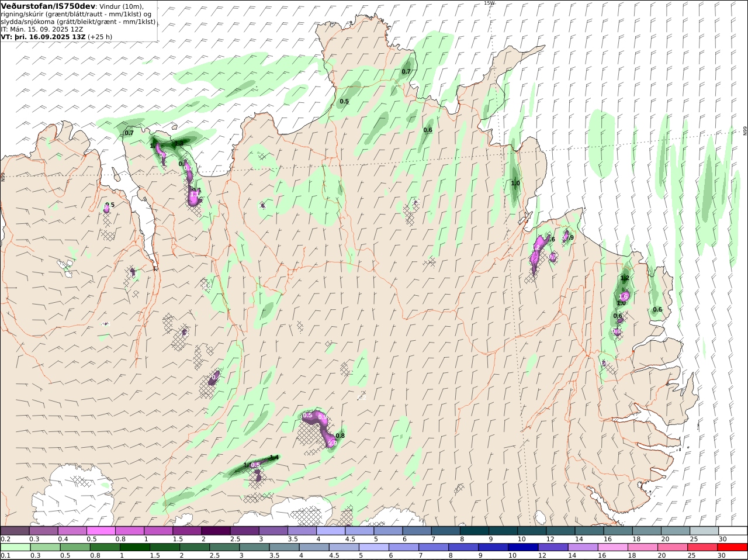The width and height of the screenshot is (748, 560).
Task: Pick the crimson lower-row swatch between 25 and 30
Action: tap(703, 547)
